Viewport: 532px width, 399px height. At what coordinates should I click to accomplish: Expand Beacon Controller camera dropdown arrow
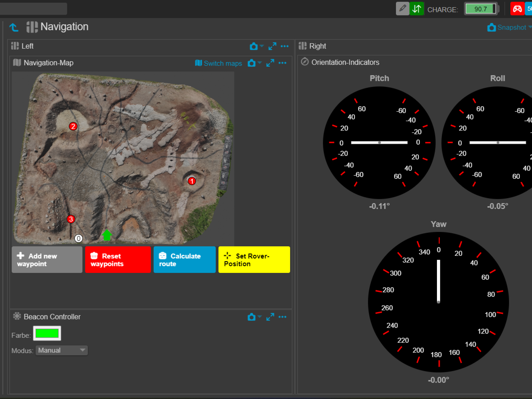click(x=260, y=316)
